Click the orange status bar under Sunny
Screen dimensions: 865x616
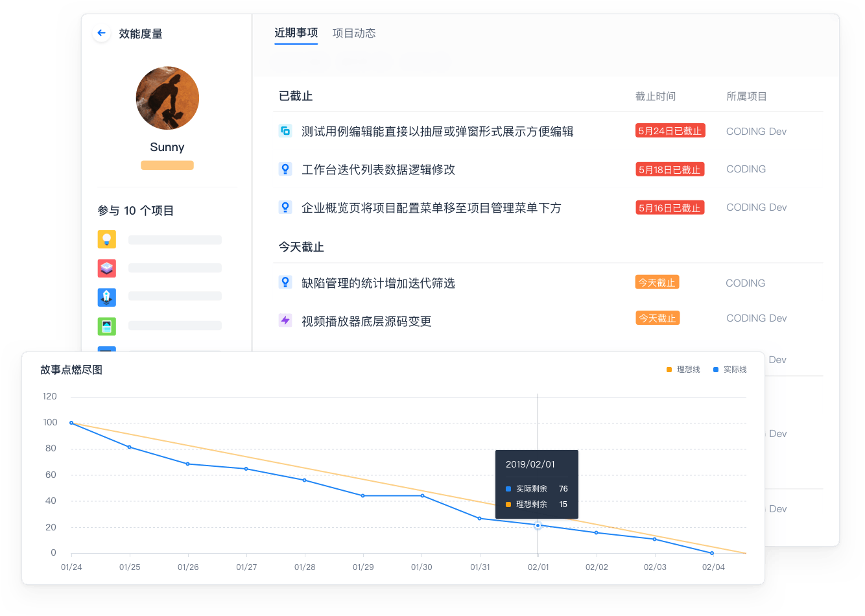[x=167, y=165]
